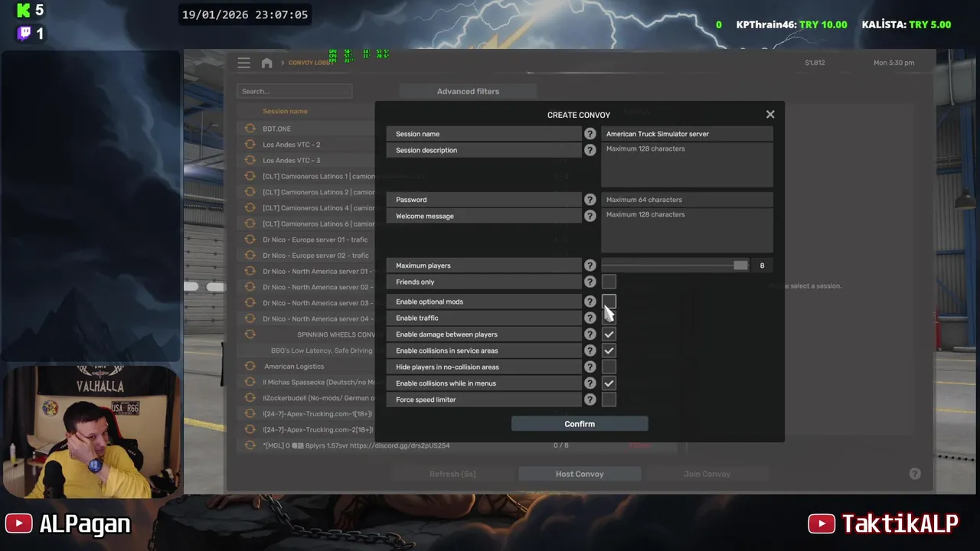Adjust the Maximum players slider handle

[x=740, y=266]
